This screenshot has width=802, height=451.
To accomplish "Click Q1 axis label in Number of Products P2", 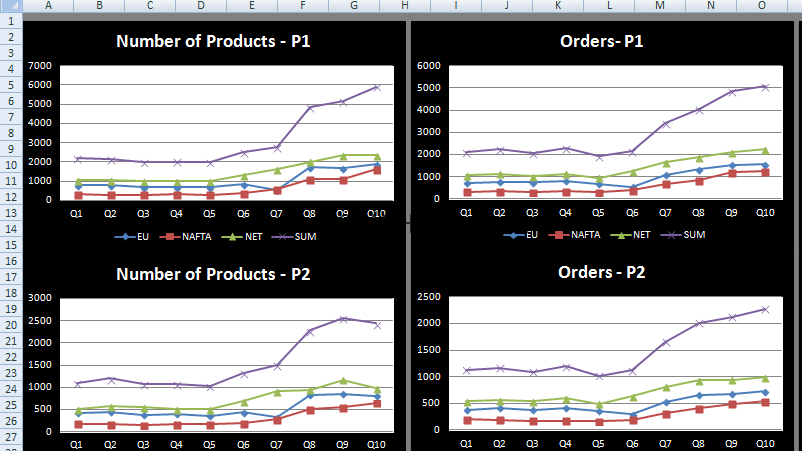I will (76, 443).
